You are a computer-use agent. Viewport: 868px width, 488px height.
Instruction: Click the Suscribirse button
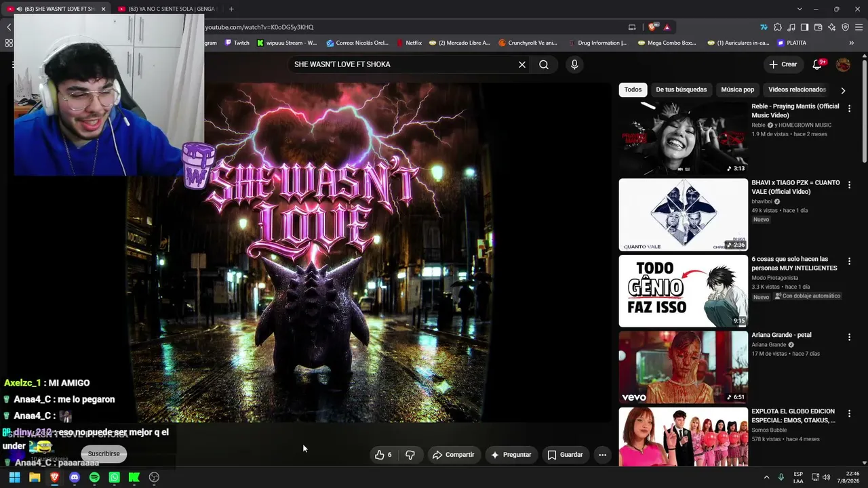click(104, 453)
